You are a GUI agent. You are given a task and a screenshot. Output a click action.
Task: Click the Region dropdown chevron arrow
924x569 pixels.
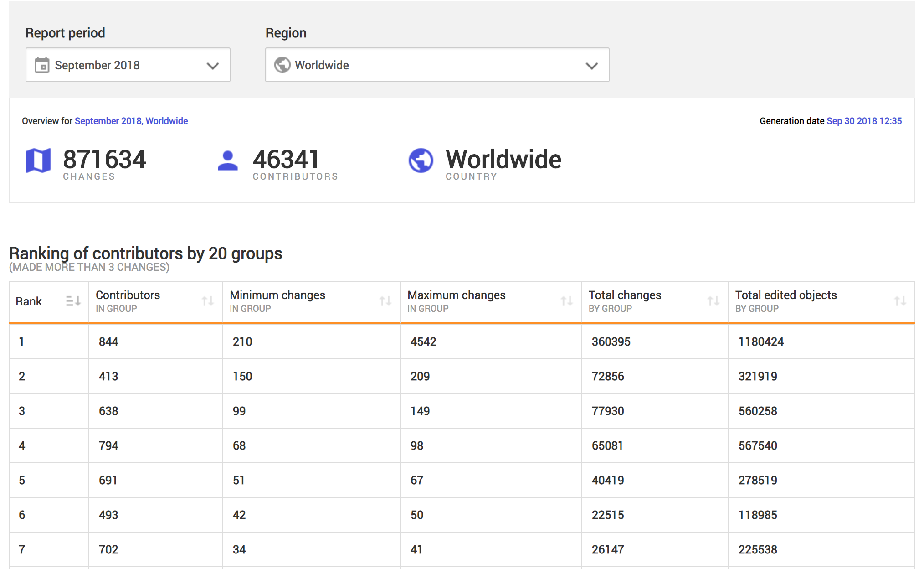click(x=591, y=66)
